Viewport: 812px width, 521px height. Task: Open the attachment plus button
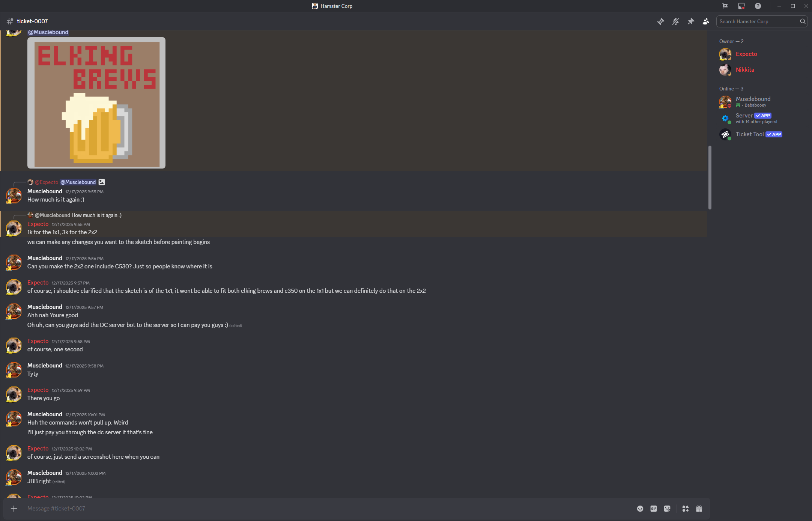pyautogui.click(x=14, y=509)
